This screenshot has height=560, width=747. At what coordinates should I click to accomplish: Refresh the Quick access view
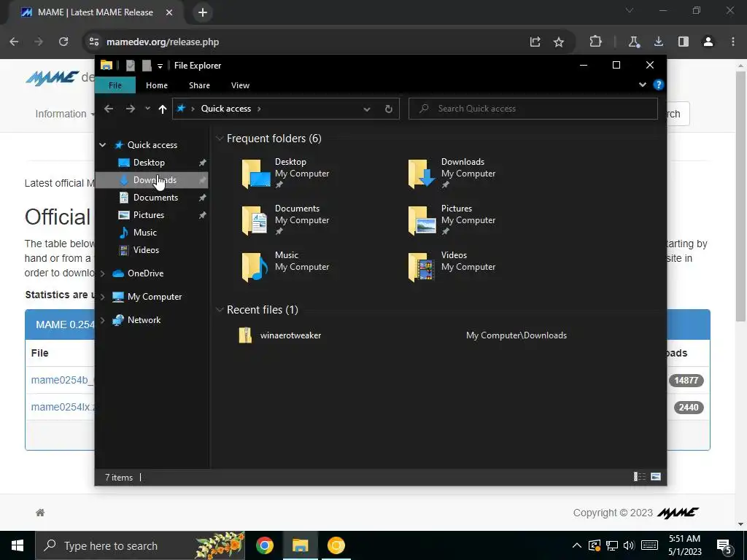389,109
